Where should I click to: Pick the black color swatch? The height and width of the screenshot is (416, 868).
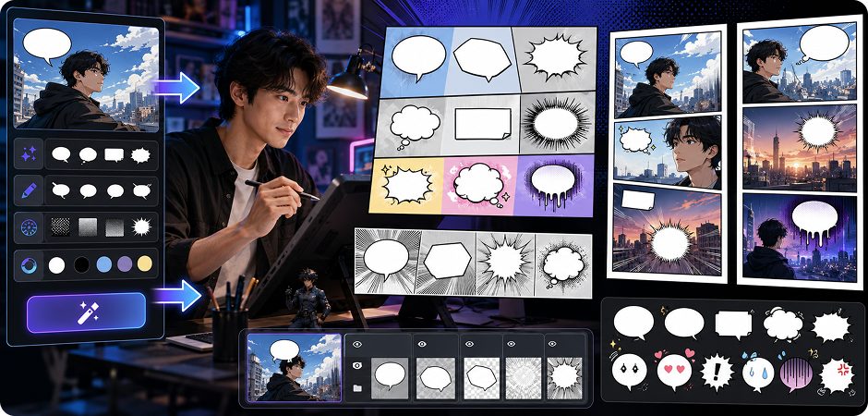[x=81, y=264]
